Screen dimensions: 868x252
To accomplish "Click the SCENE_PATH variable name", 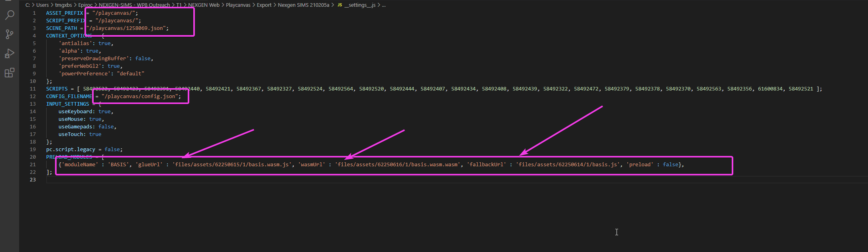I will pos(61,28).
